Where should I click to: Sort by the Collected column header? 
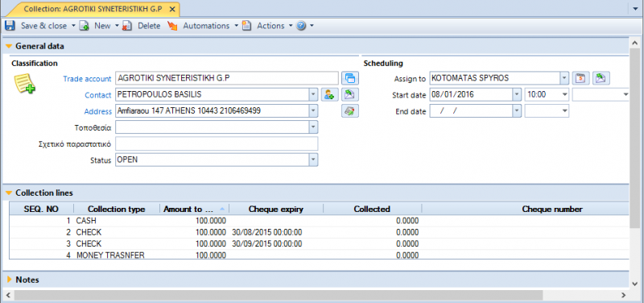point(372,209)
